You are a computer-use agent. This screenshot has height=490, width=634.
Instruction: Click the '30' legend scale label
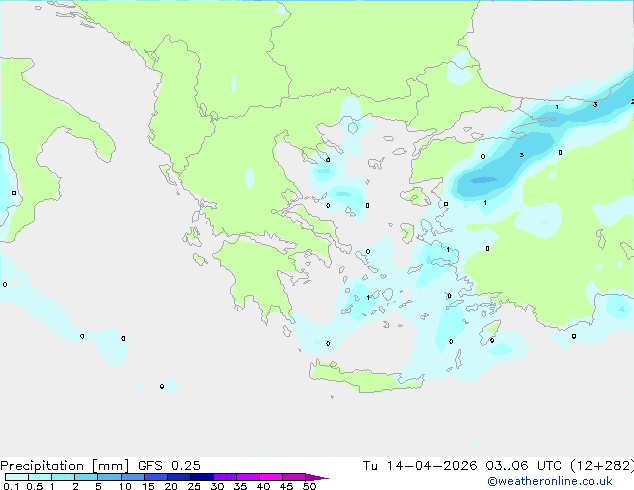pos(217,486)
